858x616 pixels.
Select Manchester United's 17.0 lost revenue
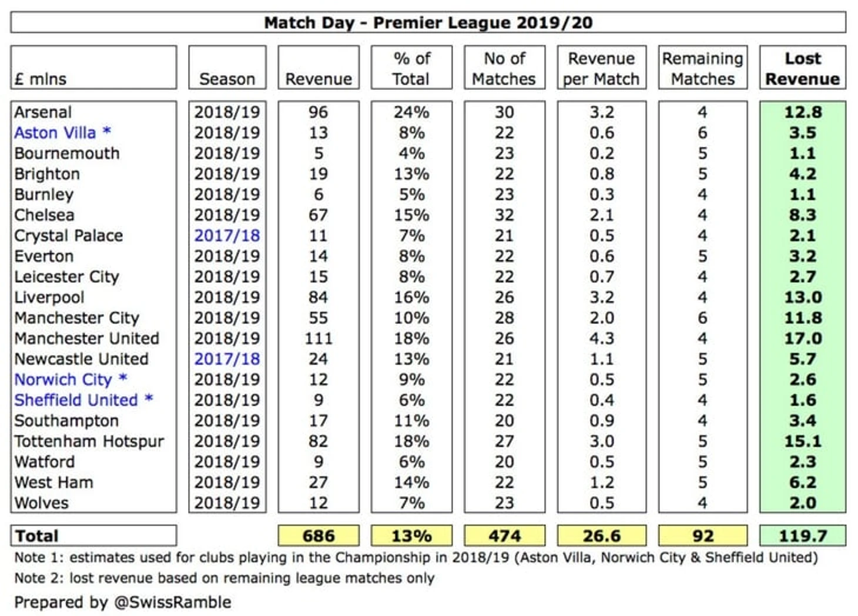(x=803, y=339)
